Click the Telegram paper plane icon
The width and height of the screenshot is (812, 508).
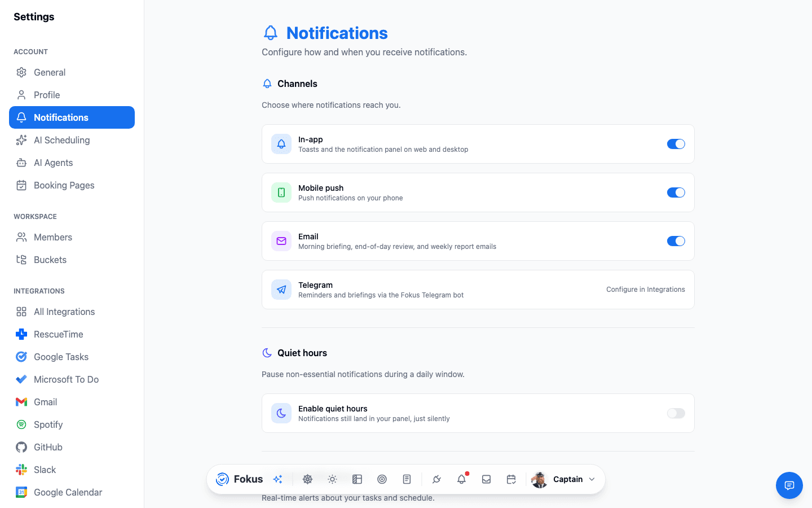pyautogui.click(x=281, y=290)
